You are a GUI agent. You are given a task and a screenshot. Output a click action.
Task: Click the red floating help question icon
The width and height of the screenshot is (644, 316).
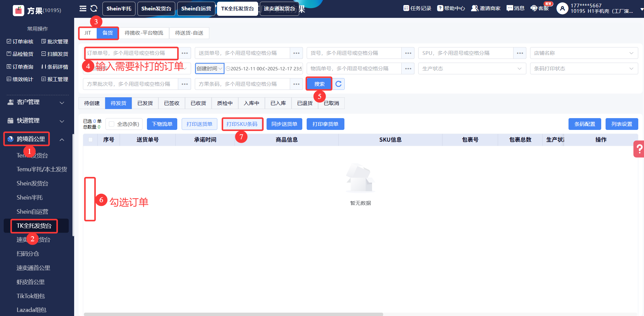pyautogui.click(x=639, y=149)
